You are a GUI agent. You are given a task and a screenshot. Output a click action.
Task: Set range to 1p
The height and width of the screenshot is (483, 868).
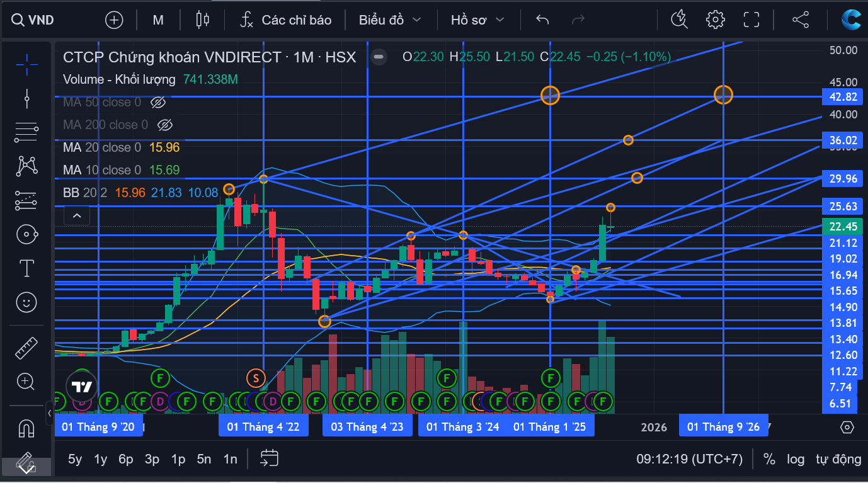point(178,459)
